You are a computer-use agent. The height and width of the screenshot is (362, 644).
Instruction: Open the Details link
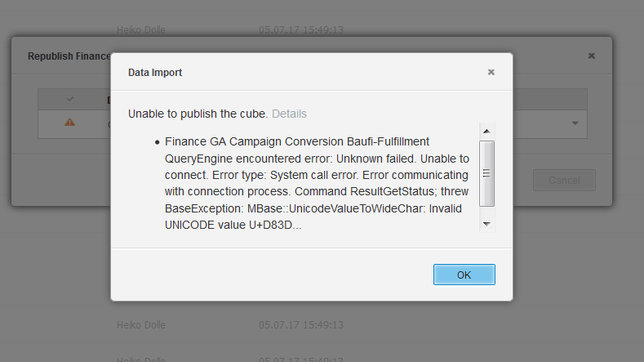point(289,114)
